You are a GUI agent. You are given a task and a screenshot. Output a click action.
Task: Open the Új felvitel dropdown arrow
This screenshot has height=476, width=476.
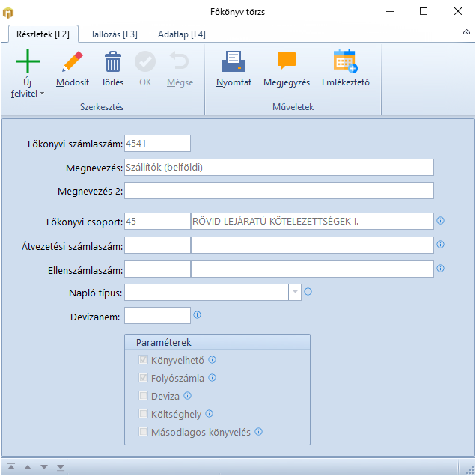(x=42, y=94)
